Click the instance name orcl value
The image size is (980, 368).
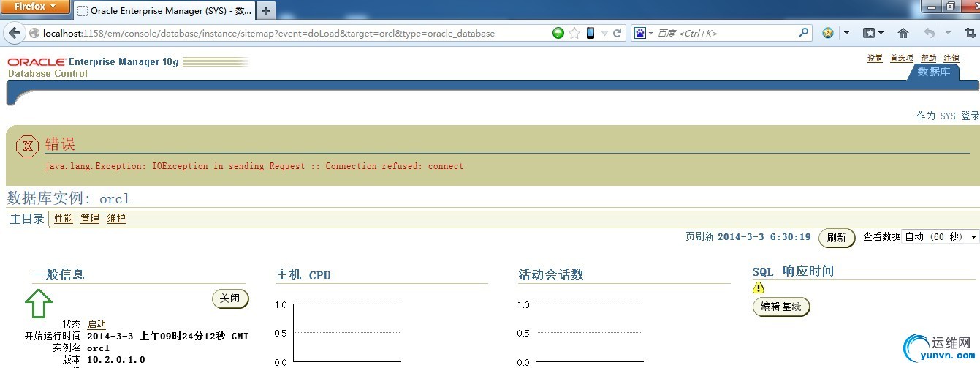click(98, 348)
